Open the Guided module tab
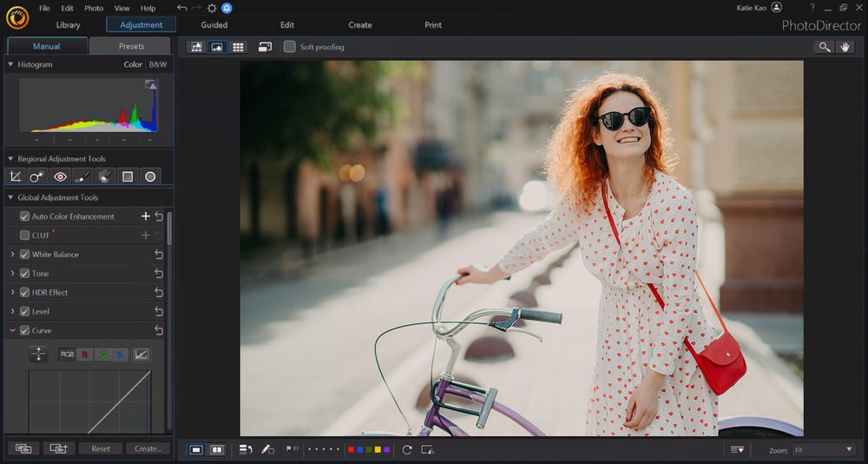 click(x=214, y=25)
